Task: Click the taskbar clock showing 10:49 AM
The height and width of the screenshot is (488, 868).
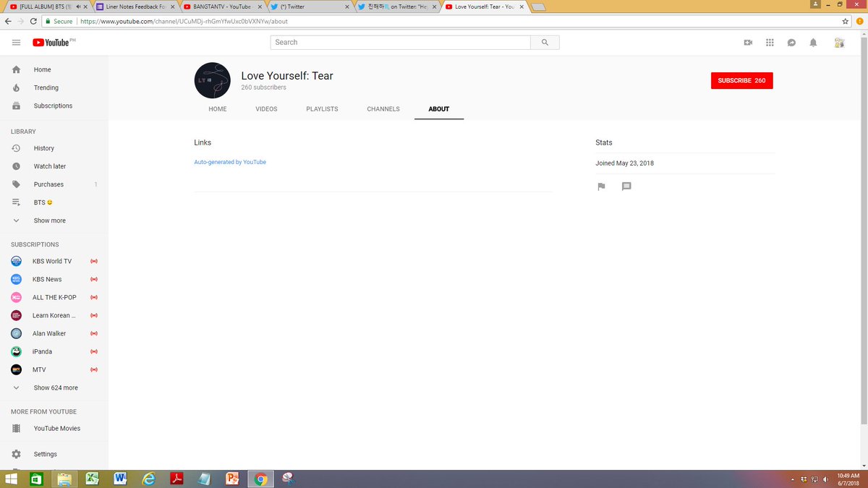Action: click(848, 479)
